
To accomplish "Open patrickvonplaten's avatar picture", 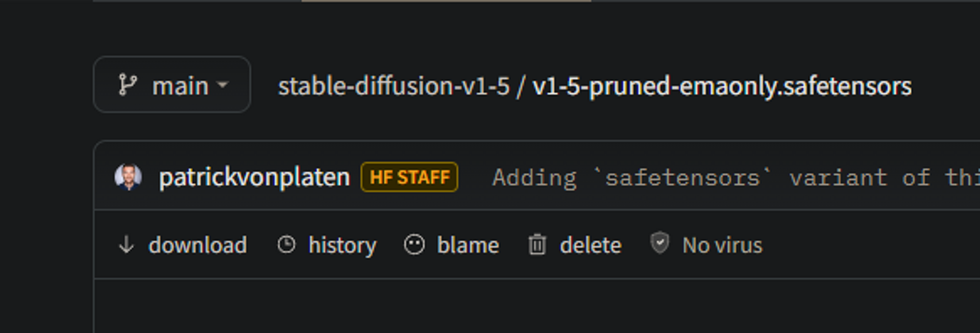I will tap(128, 177).
